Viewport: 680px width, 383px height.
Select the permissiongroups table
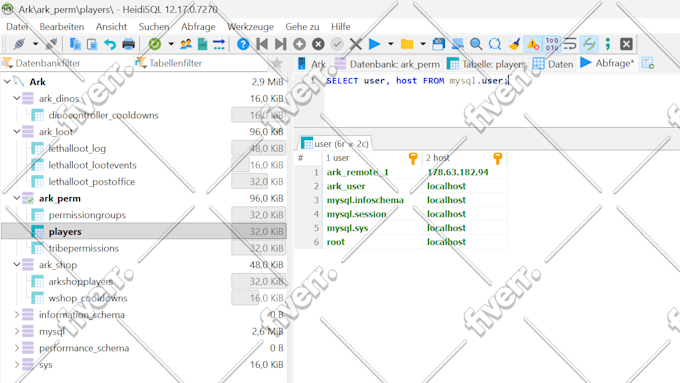[87, 215]
